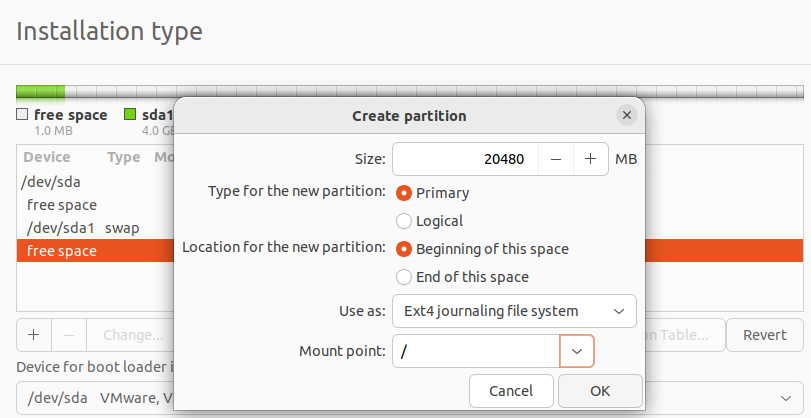The width and height of the screenshot is (811, 418).
Task: Select Primary partition type
Action: 404,193
